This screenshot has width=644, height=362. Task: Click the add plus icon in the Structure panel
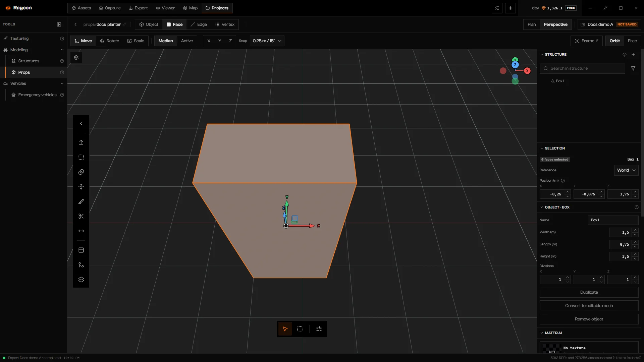click(x=633, y=55)
